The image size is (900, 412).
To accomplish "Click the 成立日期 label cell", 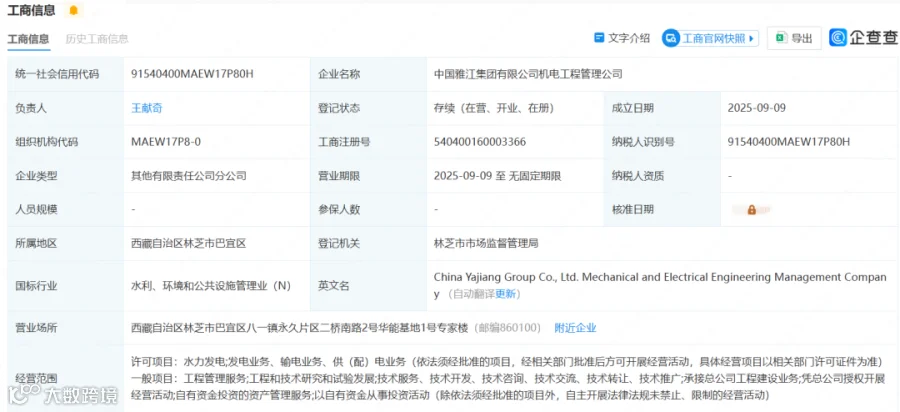I will [662, 108].
